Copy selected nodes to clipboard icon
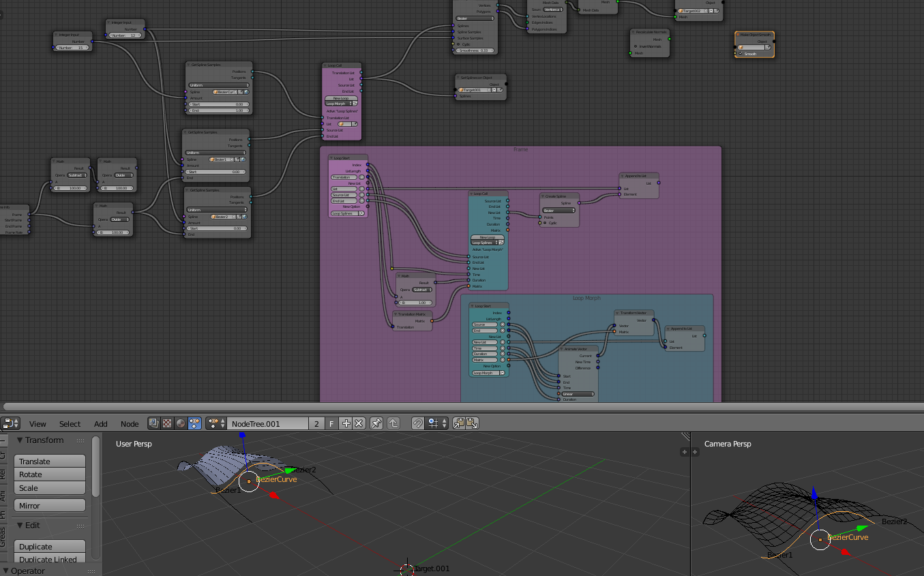This screenshot has width=924, height=576. point(459,423)
